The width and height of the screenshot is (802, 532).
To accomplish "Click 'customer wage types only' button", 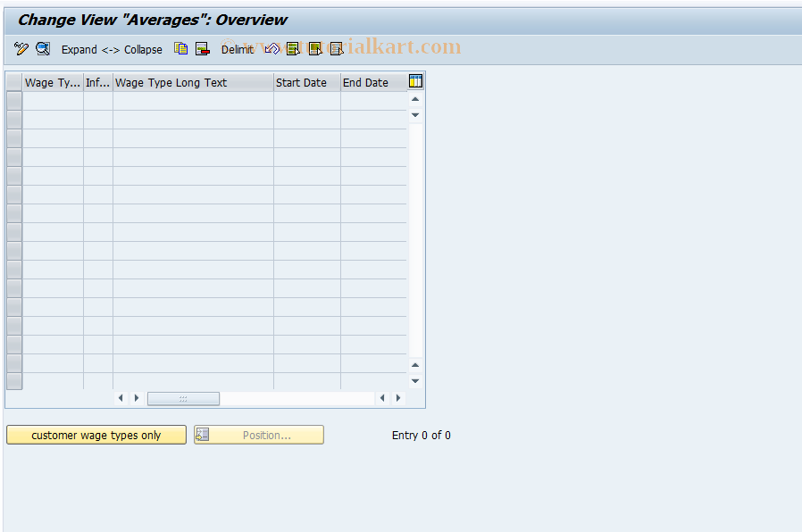I will point(96,435).
